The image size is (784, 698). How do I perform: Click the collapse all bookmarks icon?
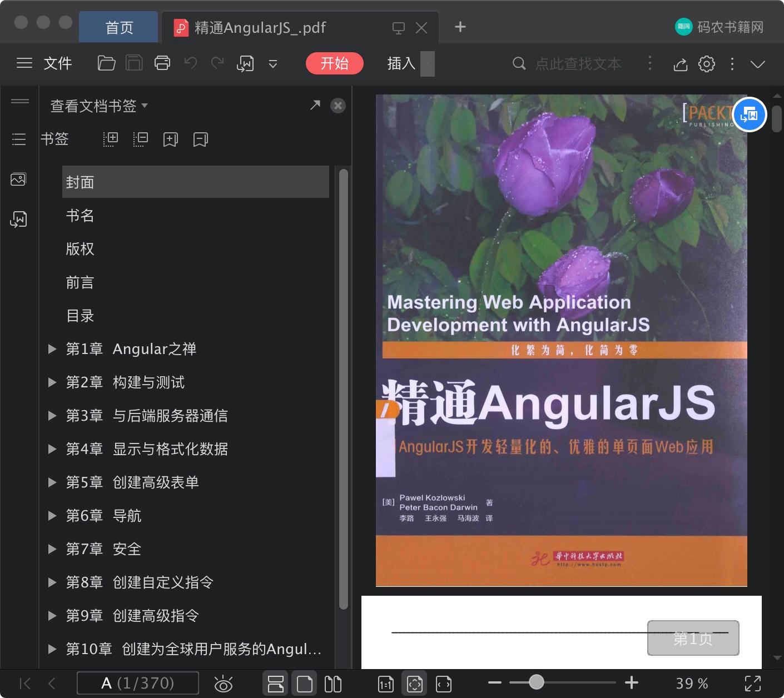(141, 139)
